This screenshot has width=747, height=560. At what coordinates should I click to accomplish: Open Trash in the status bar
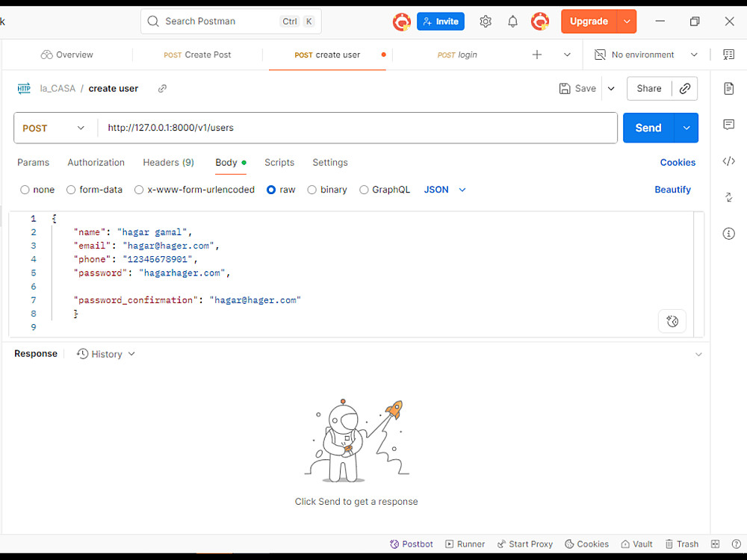point(682,544)
